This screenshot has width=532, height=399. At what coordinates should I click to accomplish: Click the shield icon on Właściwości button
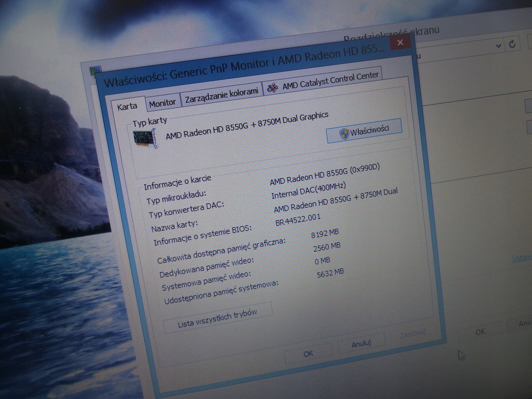pyautogui.click(x=344, y=134)
